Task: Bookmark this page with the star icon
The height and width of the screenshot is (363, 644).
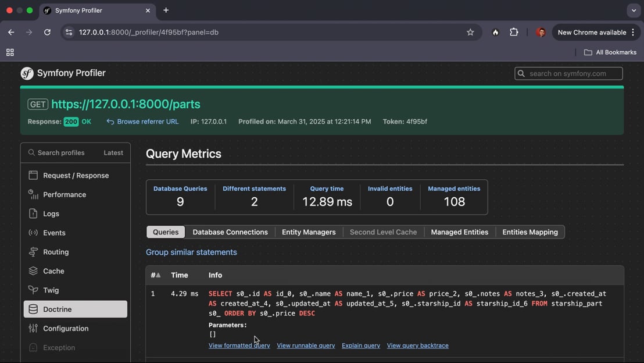Action: point(470,32)
